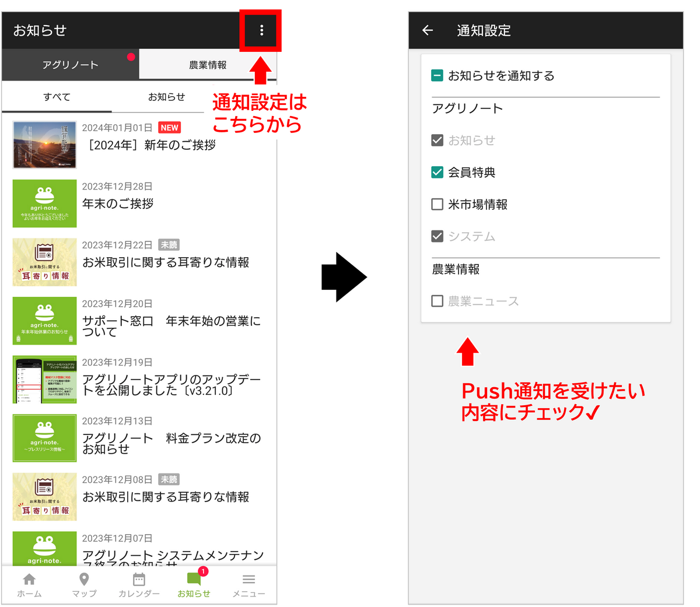Toggle the お知らせを通知する master checkbox
Screen dimensions: 700x607
coord(437,76)
